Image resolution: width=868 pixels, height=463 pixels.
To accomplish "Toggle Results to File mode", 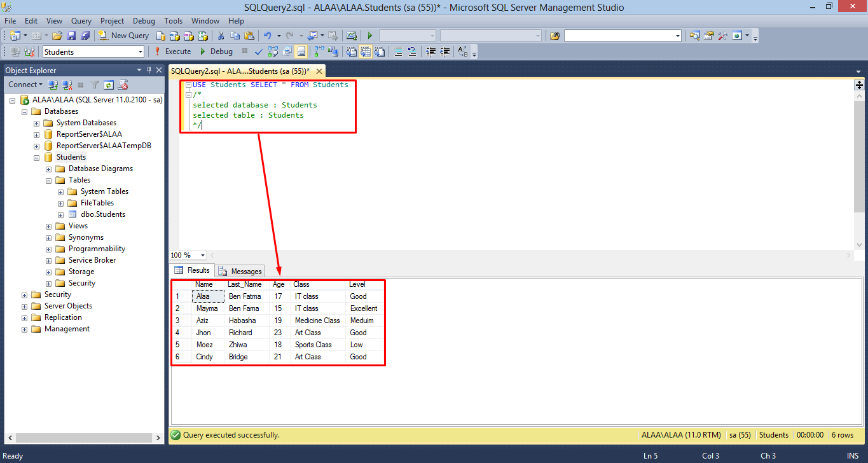I will (380, 52).
